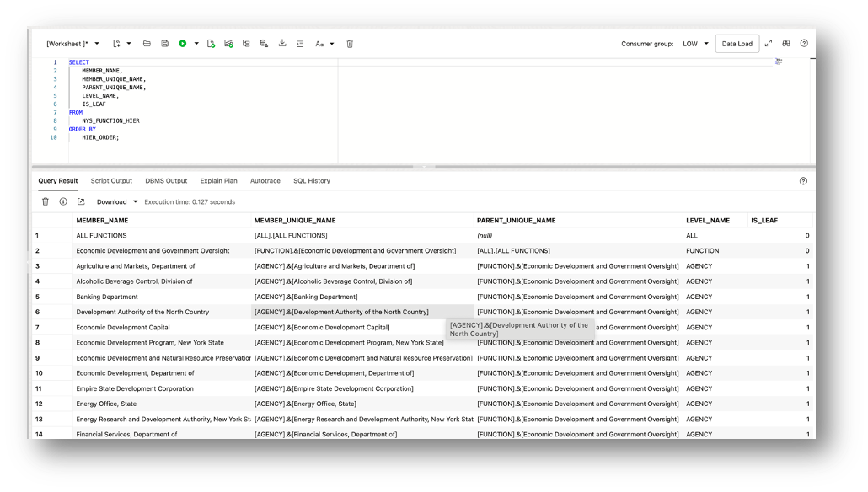Click the open folder icon
Image resolution: width=868 pixels, height=492 pixels.
(147, 44)
